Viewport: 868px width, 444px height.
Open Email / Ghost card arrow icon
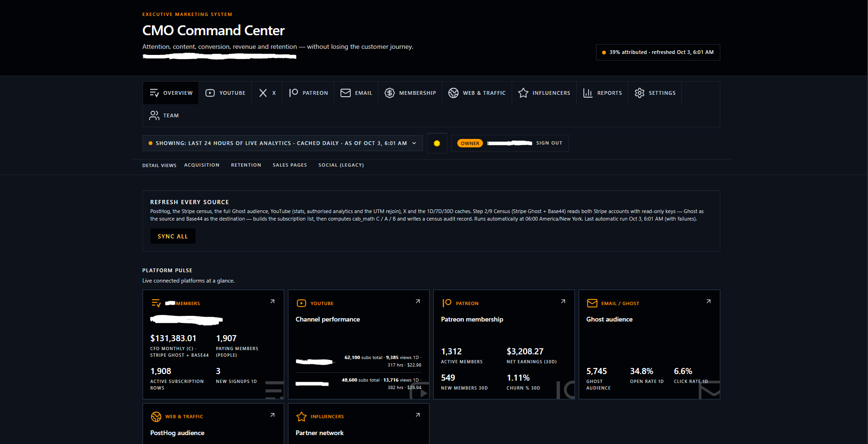tap(709, 301)
